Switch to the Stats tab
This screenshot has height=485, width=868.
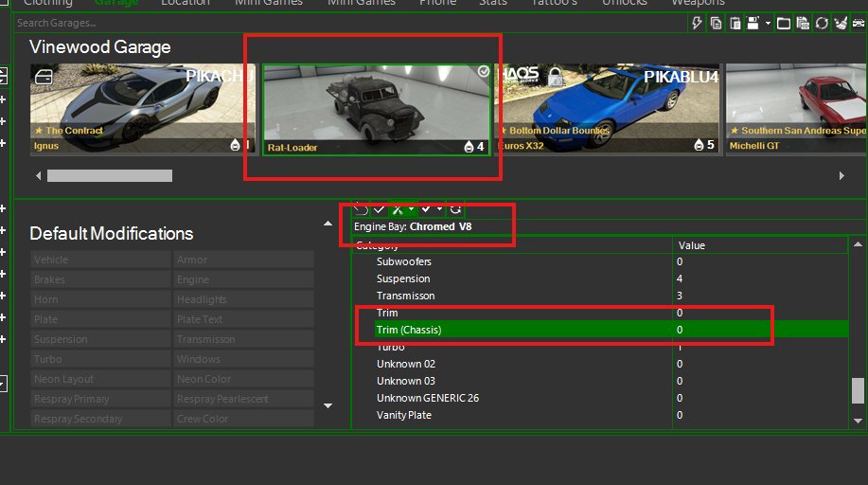tap(492, 3)
